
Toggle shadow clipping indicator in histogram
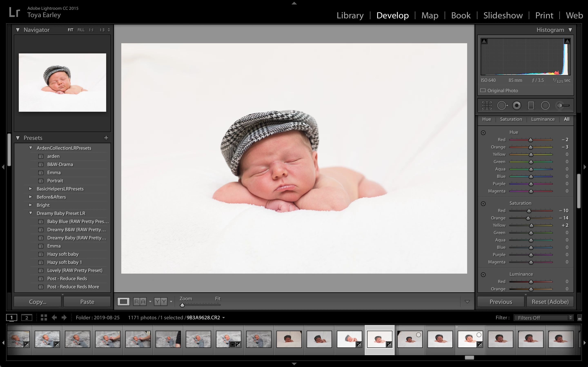pos(484,41)
